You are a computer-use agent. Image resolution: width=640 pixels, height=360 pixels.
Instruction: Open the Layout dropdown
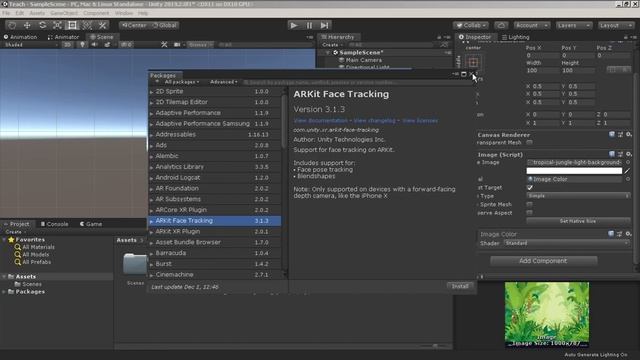616,25
